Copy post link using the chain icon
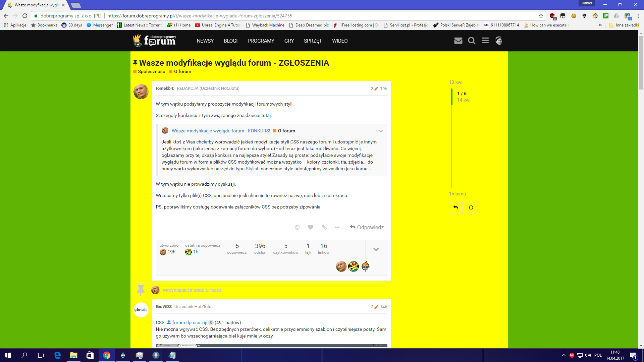Screen dimensions: 644x362 [x=324, y=227]
